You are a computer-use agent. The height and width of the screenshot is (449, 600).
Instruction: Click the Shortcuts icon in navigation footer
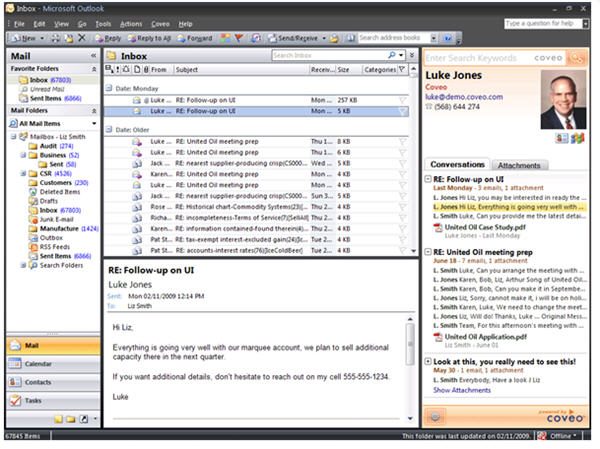(x=83, y=420)
